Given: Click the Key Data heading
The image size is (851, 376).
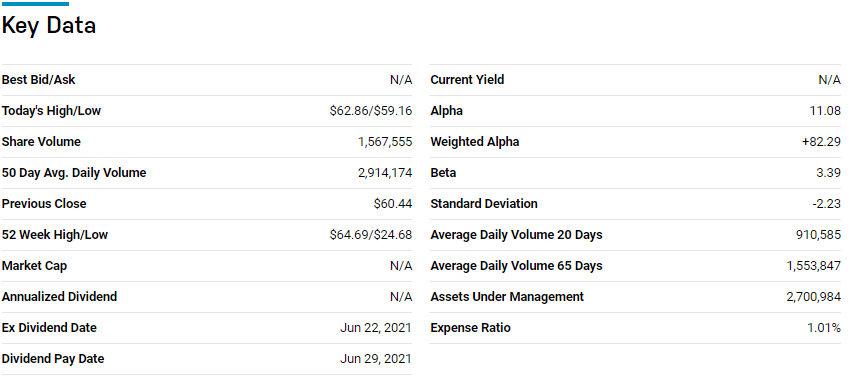Looking at the screenshot, I should [x=49, y=26].
